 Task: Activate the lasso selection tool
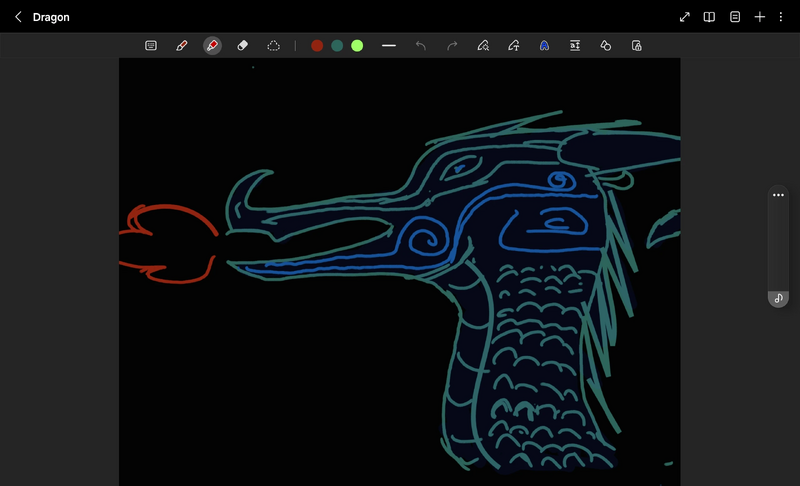(273, 46)
